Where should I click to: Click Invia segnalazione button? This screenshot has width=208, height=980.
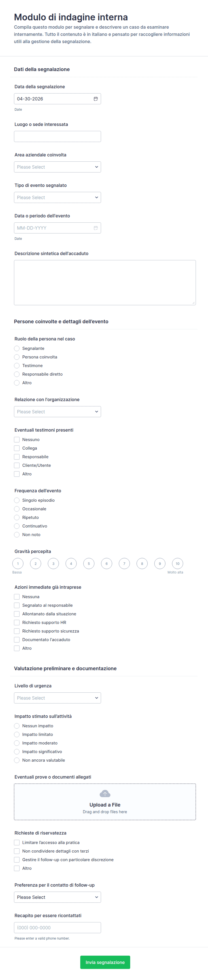point(105,962)
